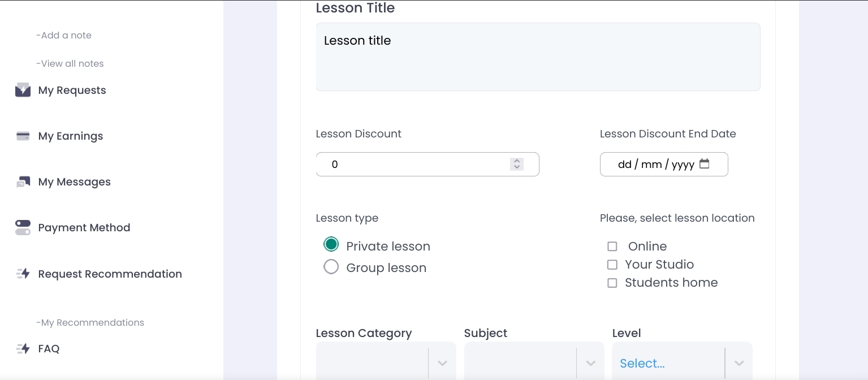This screenshot has width=868, height=380.
Task: Tick the Students home checkbox
Action: pos(612,283)
